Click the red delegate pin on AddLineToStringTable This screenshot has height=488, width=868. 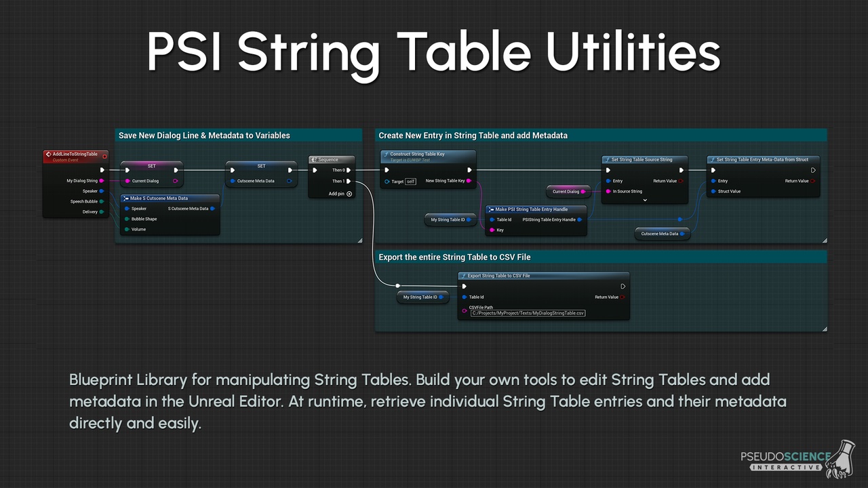(104, 156)
